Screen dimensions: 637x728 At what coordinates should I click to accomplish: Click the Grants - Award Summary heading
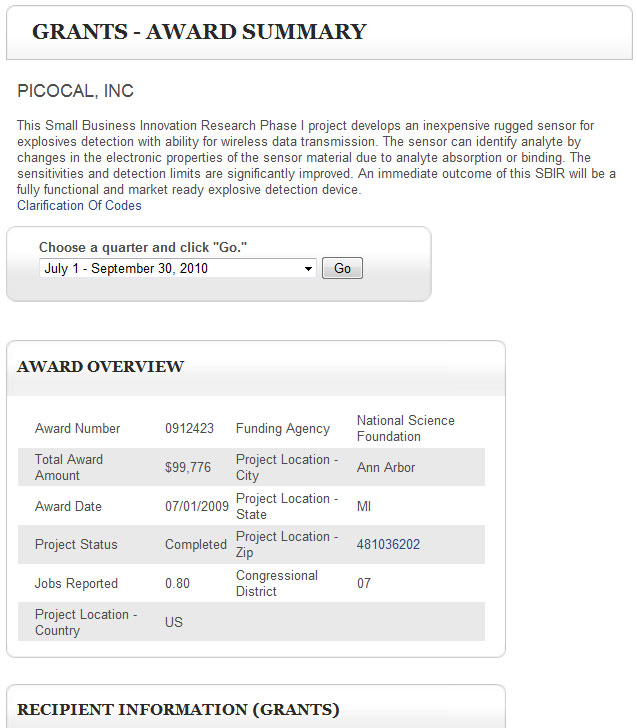pyautogui.click(x=199, y=32)
